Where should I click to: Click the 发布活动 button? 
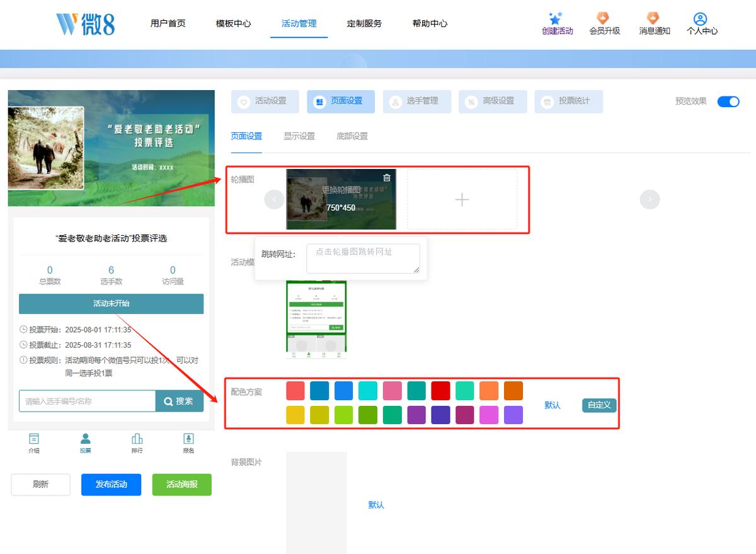tap(111, 485)
